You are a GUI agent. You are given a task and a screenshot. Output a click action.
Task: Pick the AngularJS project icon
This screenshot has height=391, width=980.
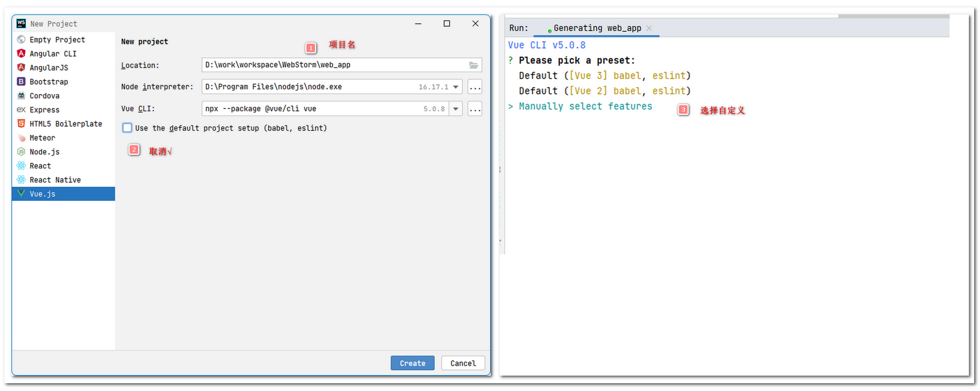click(21, 67)
